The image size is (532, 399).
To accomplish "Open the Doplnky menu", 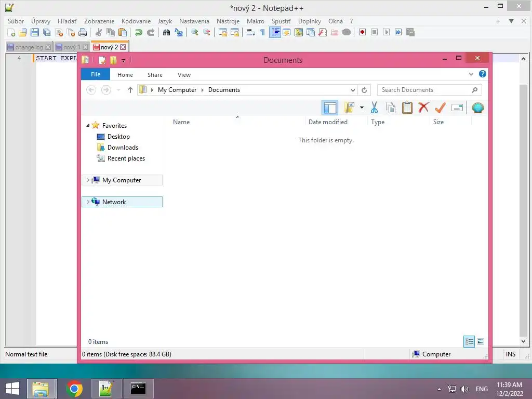I will [x=310, y=21].
